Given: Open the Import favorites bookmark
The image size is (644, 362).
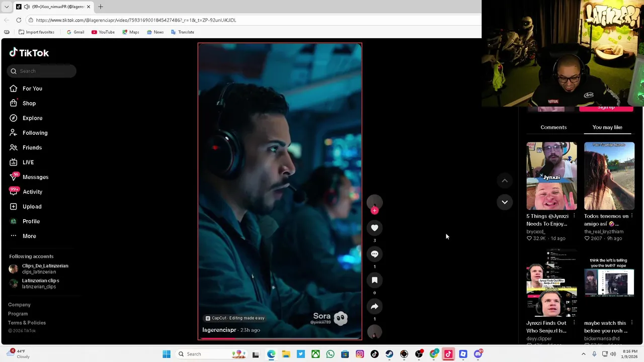Looking at the screenshot, I should pos(36,32).
